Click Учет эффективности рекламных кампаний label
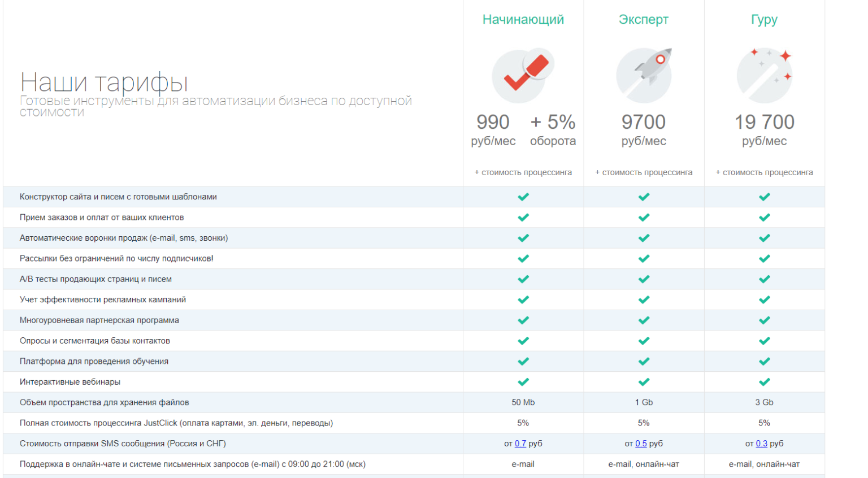Viewport: 868px width, 478px height. [103, 299]
